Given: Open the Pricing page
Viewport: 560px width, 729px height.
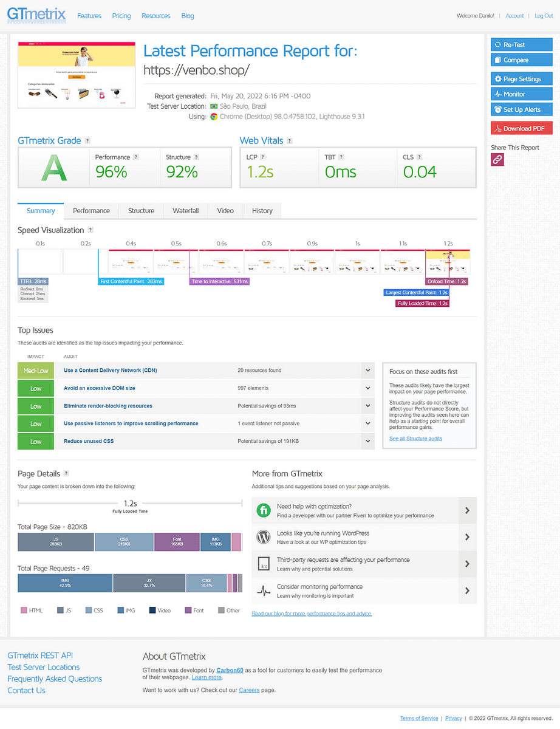Looking at the screenshot, I should (x=121, y=16).
